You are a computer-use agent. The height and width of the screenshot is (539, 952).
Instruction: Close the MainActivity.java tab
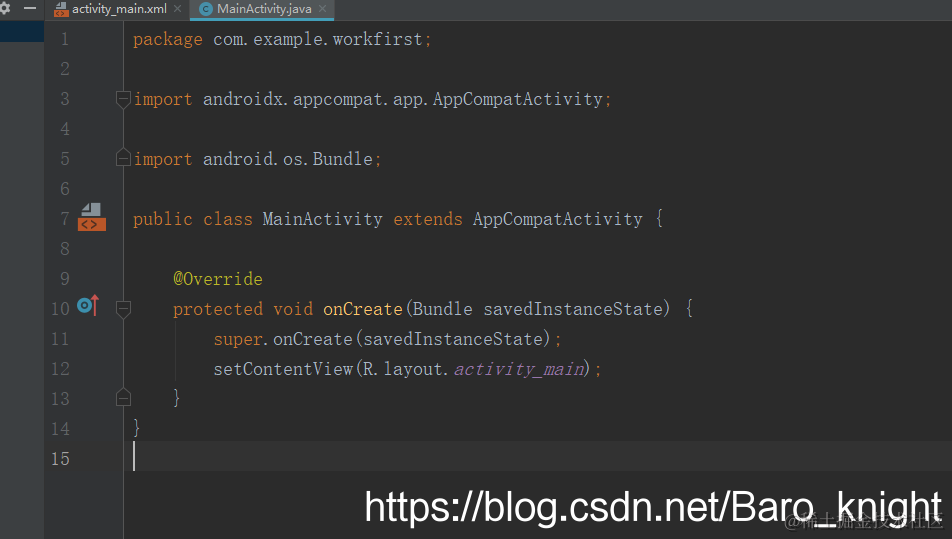click(322, 9)
